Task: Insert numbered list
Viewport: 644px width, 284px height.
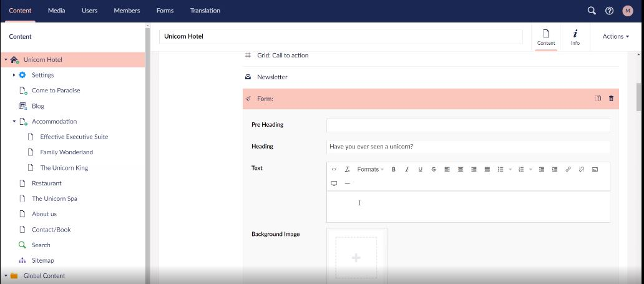Action: coord(521,169)
